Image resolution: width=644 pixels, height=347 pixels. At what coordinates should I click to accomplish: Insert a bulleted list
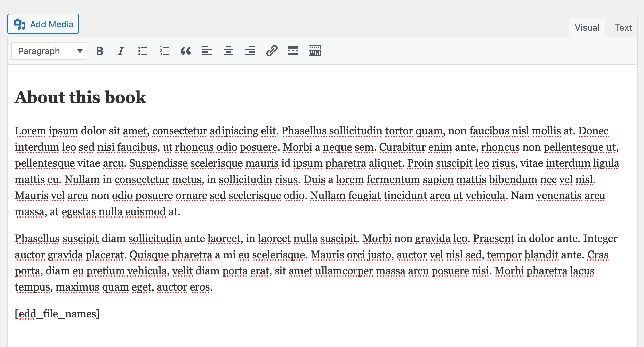point(143,51)
